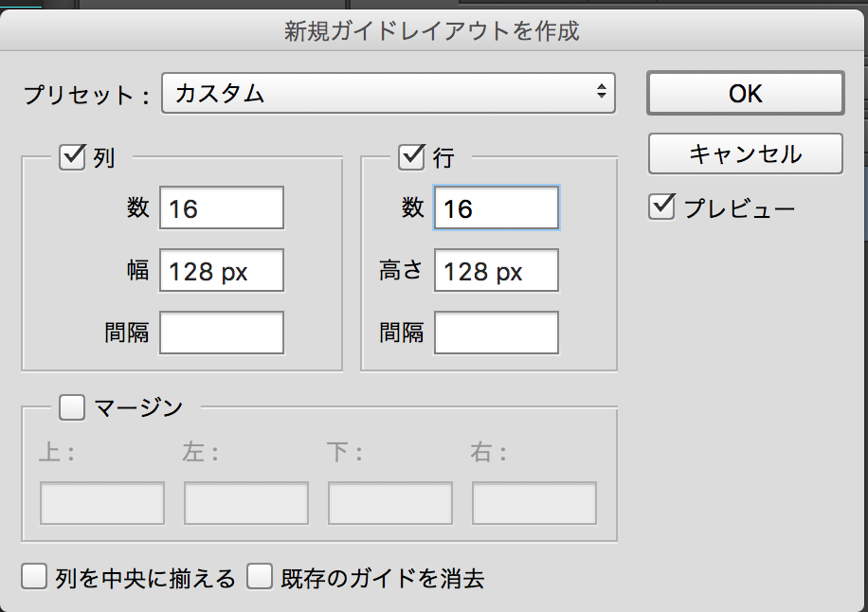Uncheck the 行 rows checkbox
Viewport: 868px width, 612px height.
tap(411, 157)
